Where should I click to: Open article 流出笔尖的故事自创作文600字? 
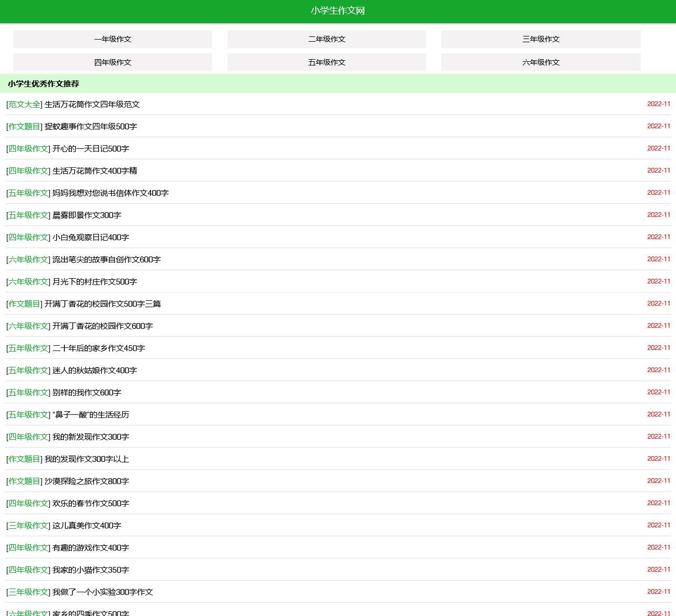pos(107,260)
